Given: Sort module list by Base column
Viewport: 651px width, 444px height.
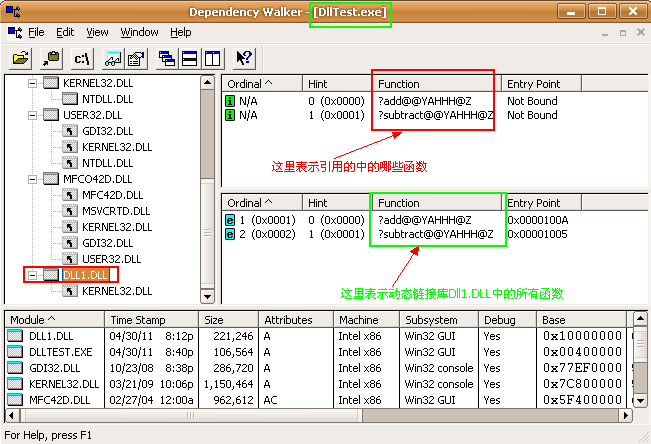Looking at the screenshot, I should coord(581,320).
